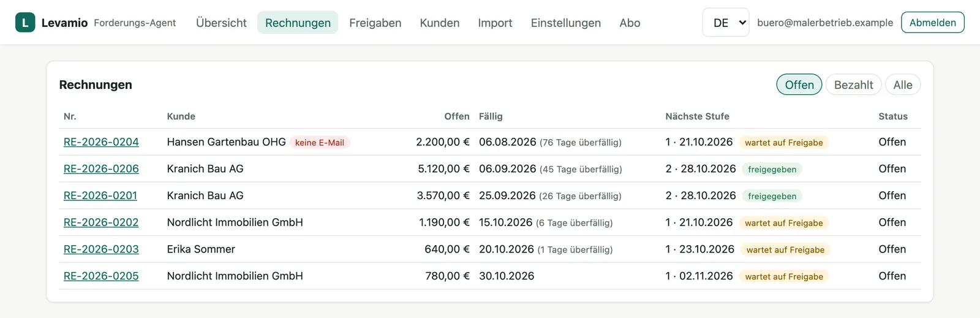Open the DE language dropdown
Image resolution: width=980 pixels, height=318 pixels.
726,23
